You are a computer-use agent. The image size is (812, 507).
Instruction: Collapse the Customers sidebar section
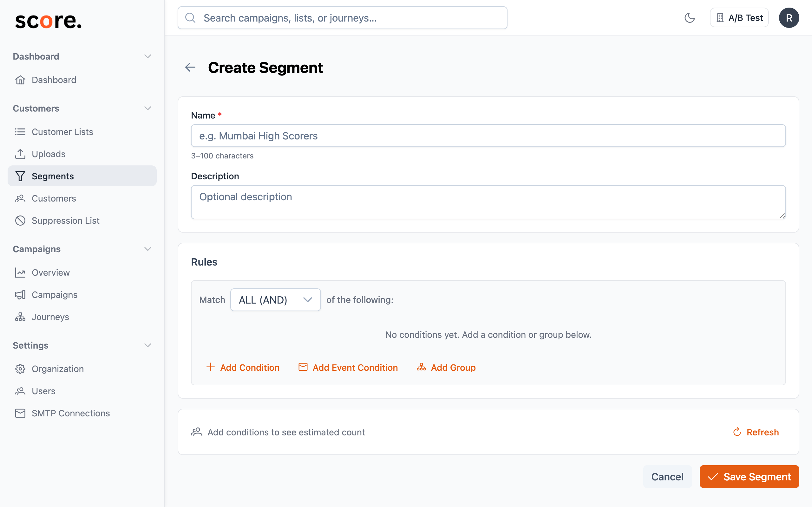[147, 108]
